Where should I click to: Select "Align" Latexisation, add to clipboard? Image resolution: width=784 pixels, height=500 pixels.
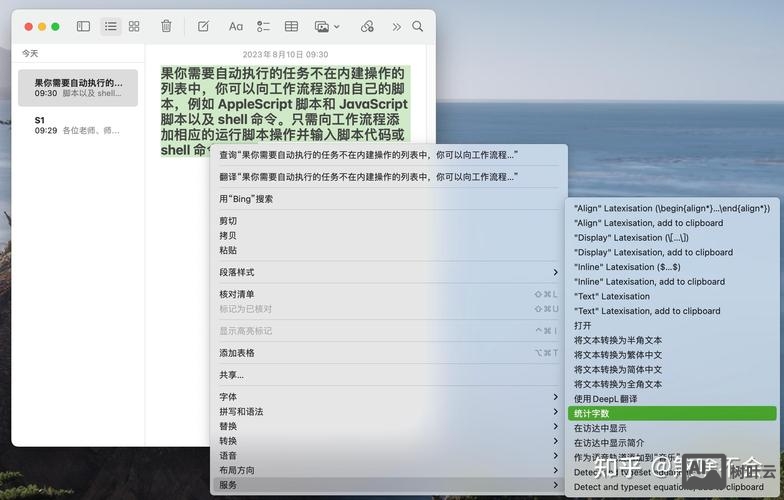click(672, 223)
